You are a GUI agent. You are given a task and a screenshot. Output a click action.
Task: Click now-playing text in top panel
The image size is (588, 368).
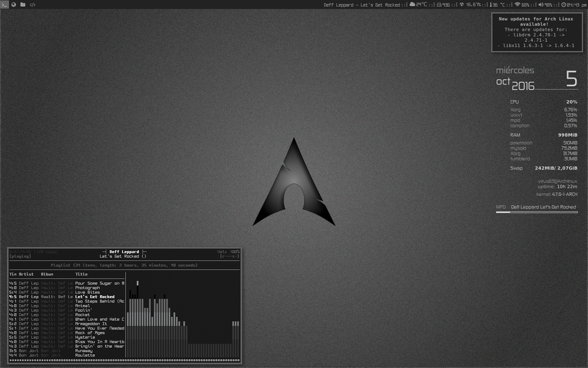(362, 5)
